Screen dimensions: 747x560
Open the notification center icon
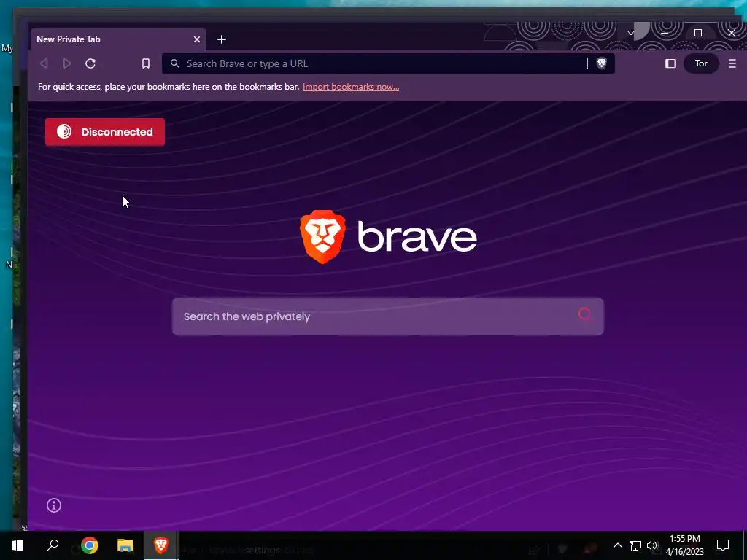(x=723, y=545)
